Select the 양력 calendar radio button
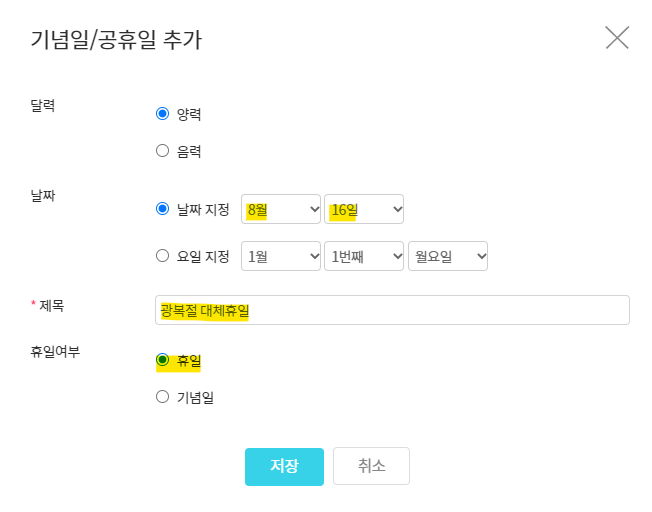The height and width of the screenshot is (512, 652). click(163, 114)
